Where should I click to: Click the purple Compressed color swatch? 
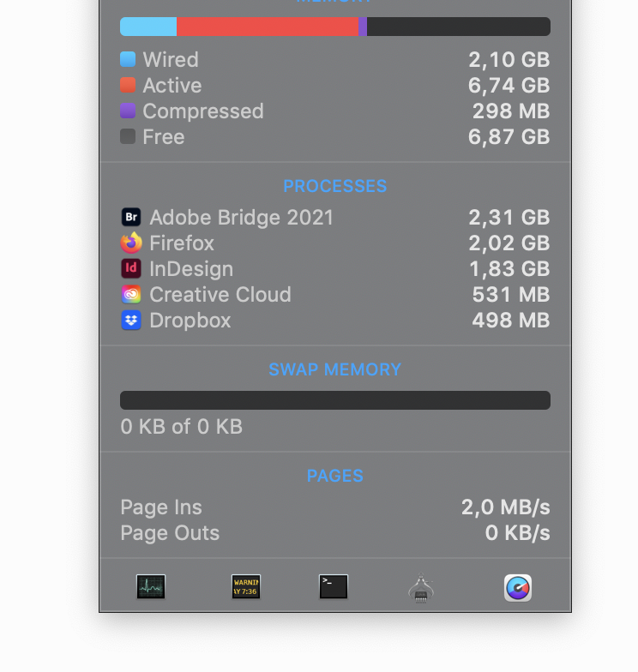click(x=128, y=111)
